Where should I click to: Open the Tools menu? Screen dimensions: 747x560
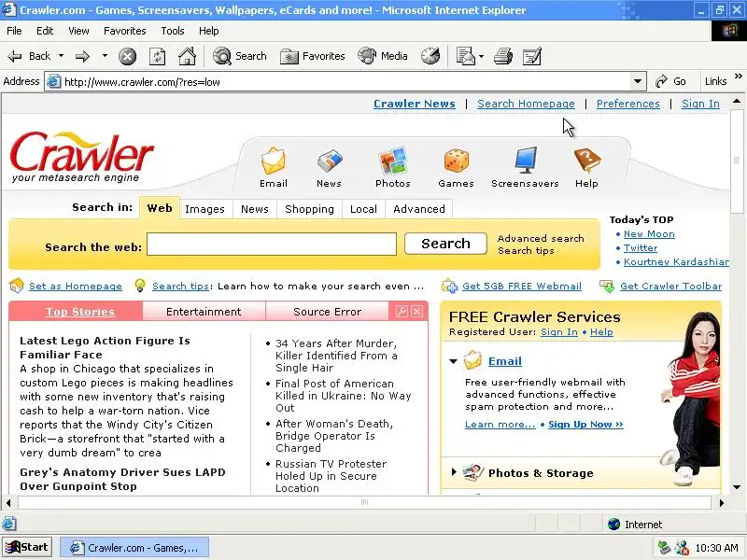[x=173, y=31]
